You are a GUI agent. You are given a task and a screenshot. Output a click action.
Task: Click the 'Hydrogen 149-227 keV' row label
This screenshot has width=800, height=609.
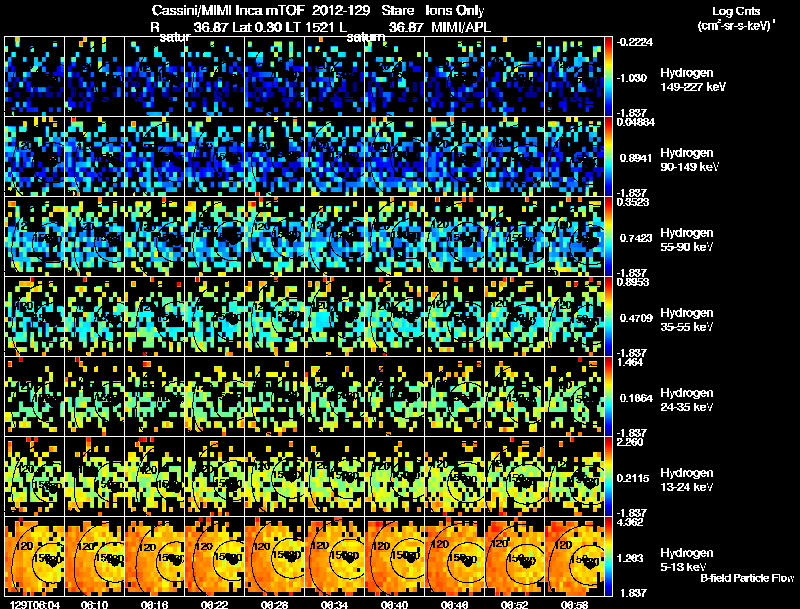[693, 80]
